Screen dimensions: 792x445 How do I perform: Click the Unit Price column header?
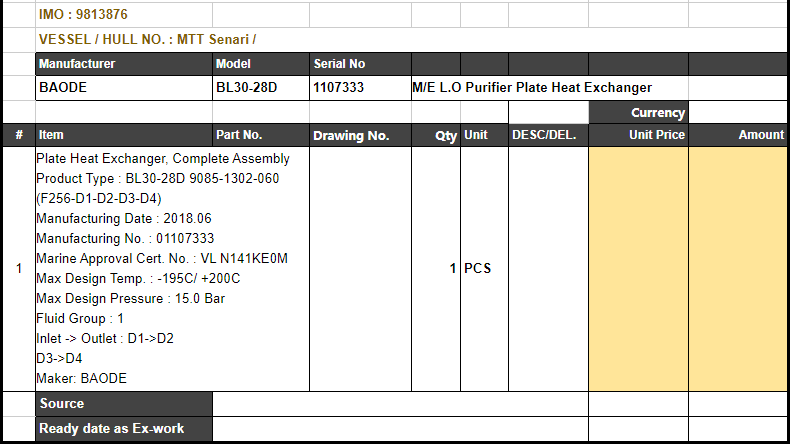[x=638, y=135]
